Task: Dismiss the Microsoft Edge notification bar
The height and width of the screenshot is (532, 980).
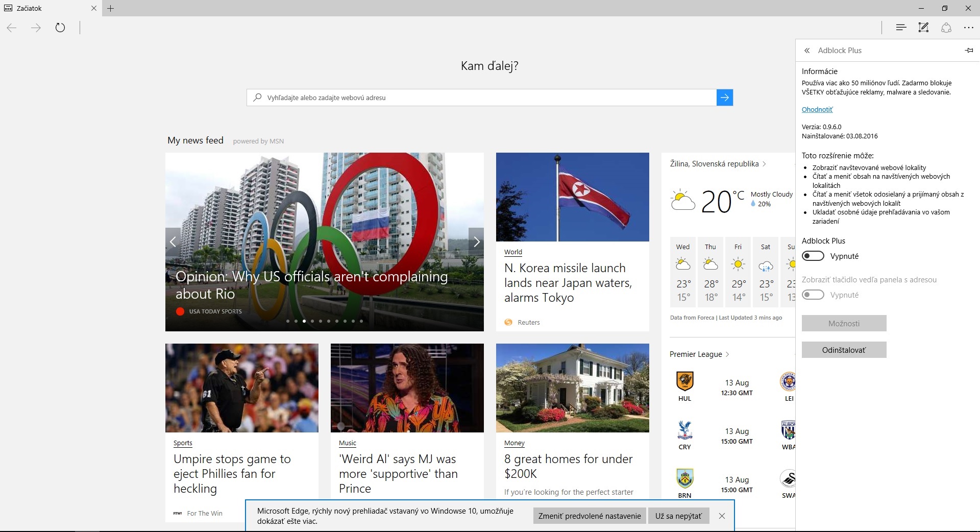Action: click(722, 516)
